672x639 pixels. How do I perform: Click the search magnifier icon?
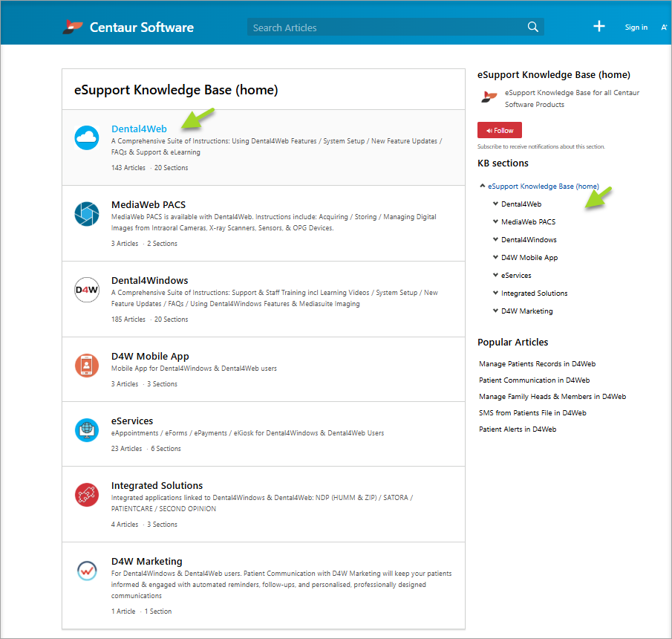(532, 27)
